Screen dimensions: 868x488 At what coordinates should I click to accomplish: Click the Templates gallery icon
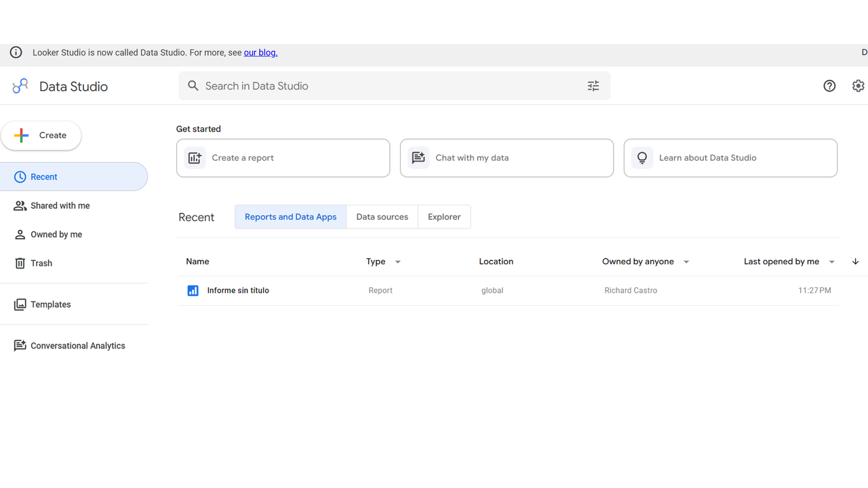point(20,305)
